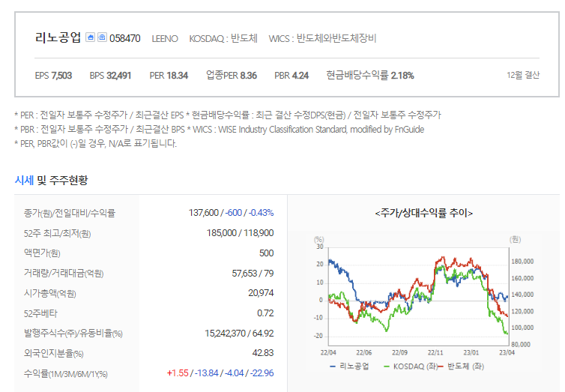Click the 외국인지분율(%) row label
The image size is (565, 392).
53,354
